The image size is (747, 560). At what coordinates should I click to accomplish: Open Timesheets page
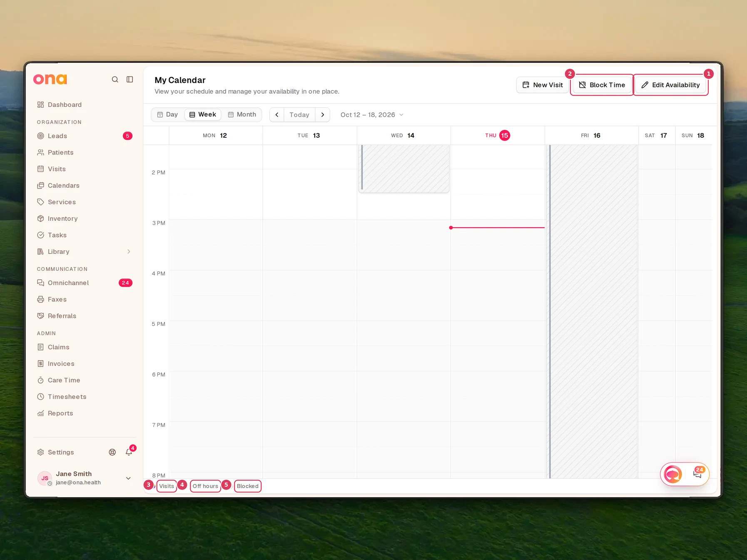coord(85,397)
